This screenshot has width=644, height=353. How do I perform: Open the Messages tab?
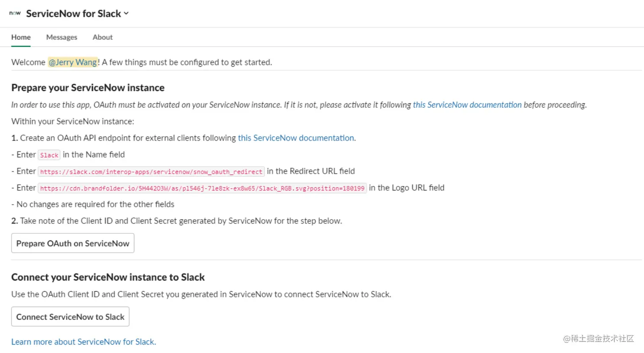click(x=61, y=37)
